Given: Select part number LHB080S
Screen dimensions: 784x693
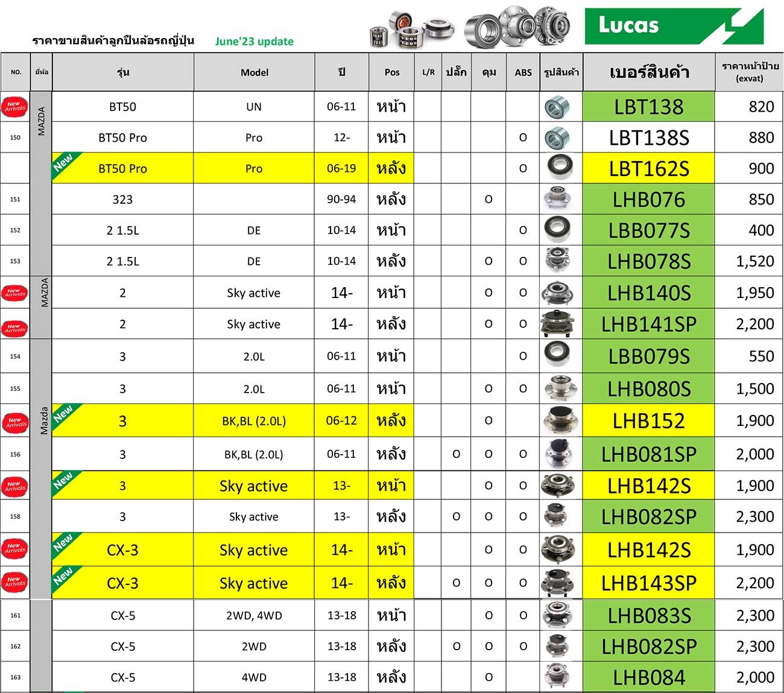Looking at the screenshot, I should 649,389.
